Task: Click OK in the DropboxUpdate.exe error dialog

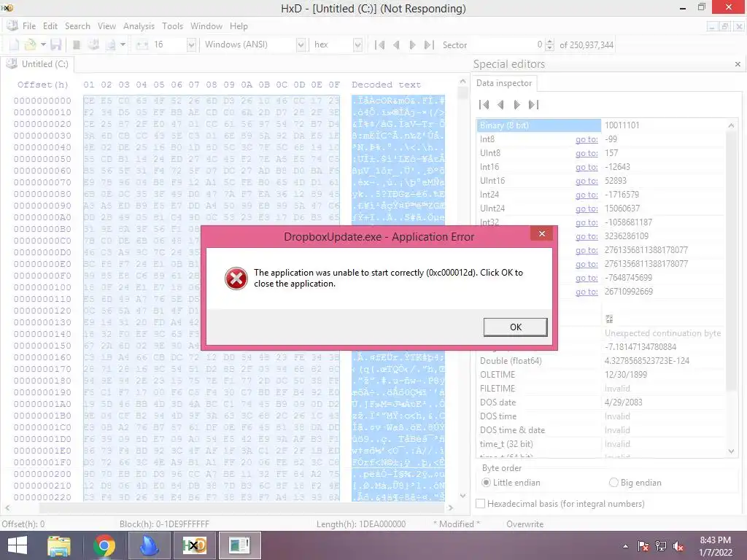Action: [516, 327]
